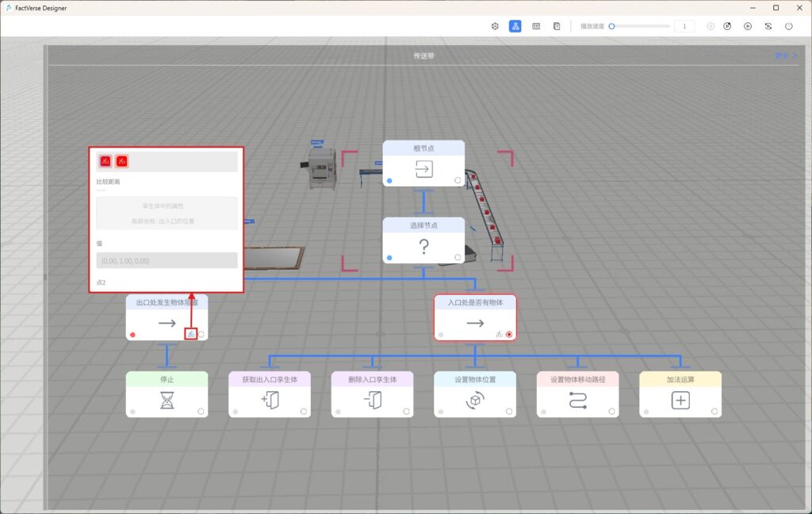Toggle the right circle on 停止 node
This screenshot has width=812, height=514.
click(x=201, y=412)
